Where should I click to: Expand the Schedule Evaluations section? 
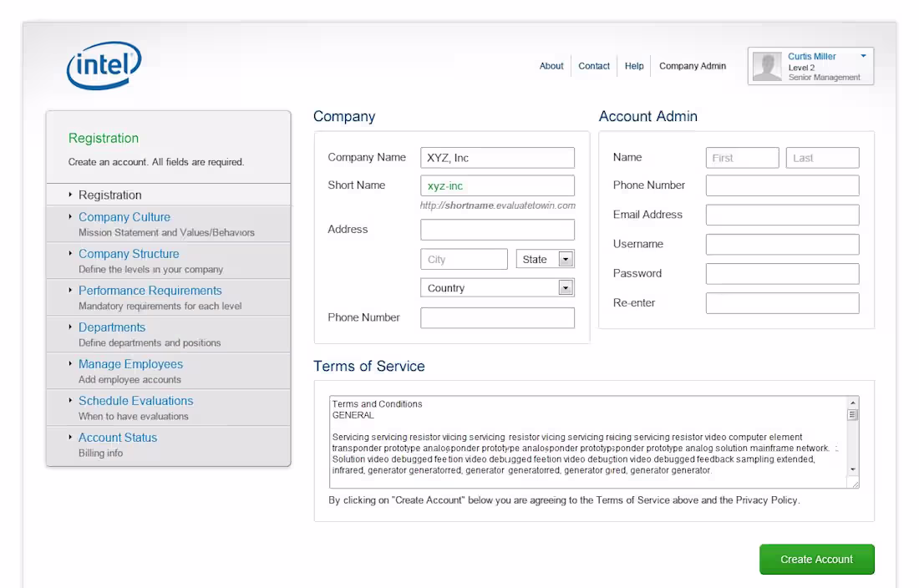coord(135,400)
